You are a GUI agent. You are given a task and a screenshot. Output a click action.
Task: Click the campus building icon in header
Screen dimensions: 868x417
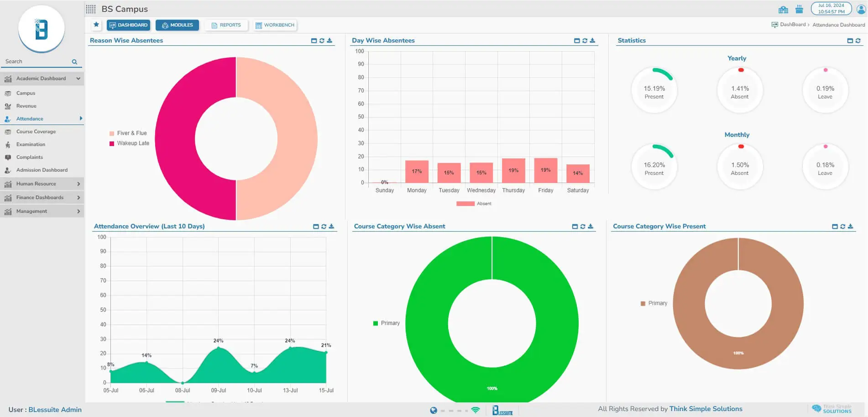click(783, 10)
